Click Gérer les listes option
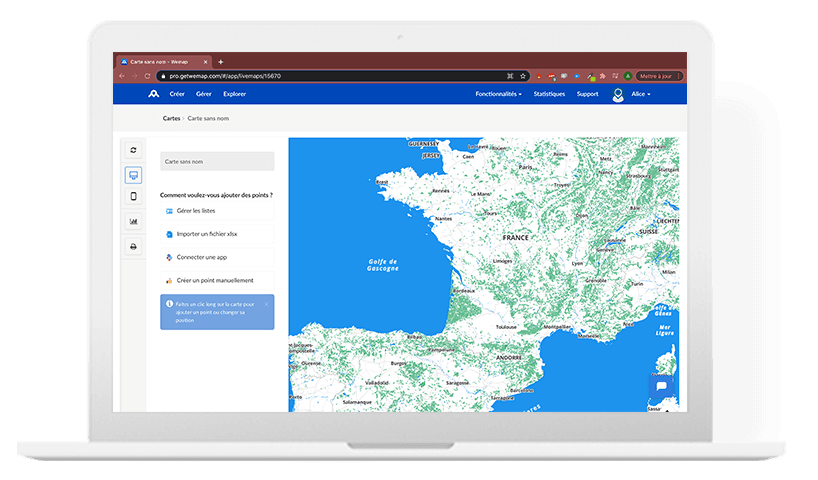 click(217, 211)
